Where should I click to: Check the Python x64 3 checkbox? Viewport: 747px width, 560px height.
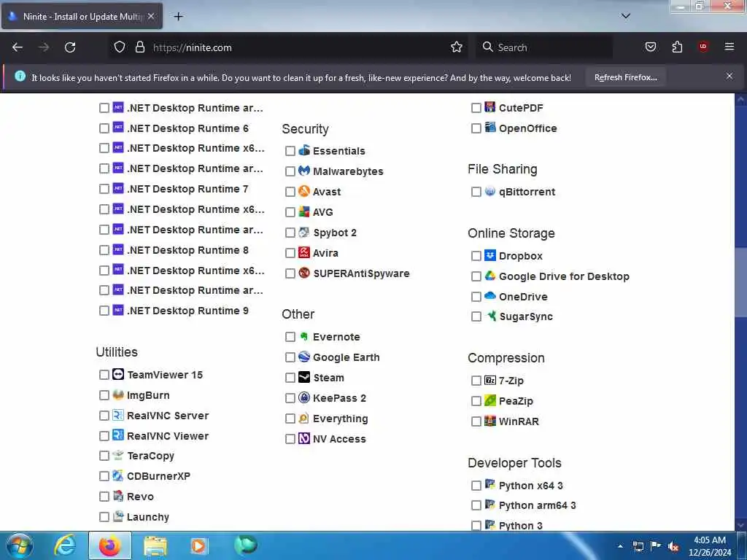click(476, 486)
